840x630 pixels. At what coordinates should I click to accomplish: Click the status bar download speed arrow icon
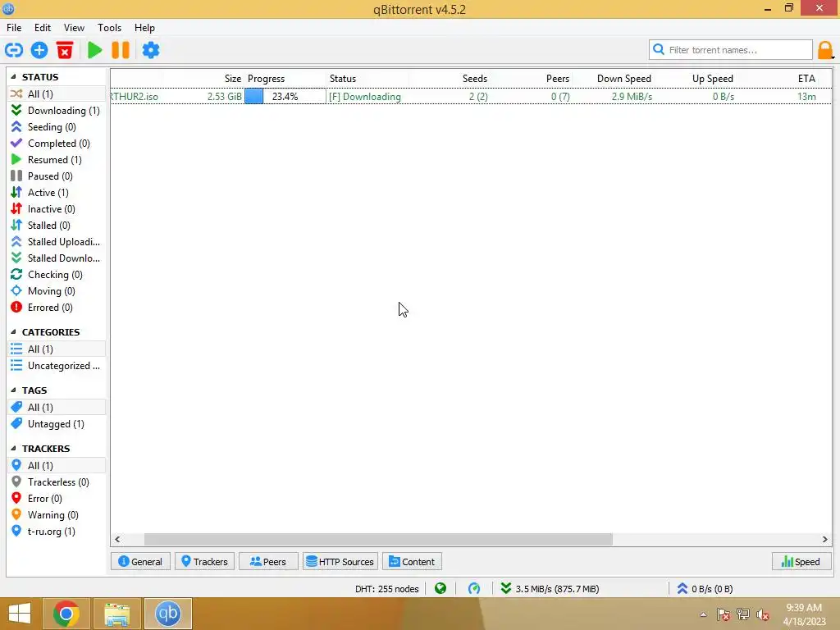click(x=505, y=588)
